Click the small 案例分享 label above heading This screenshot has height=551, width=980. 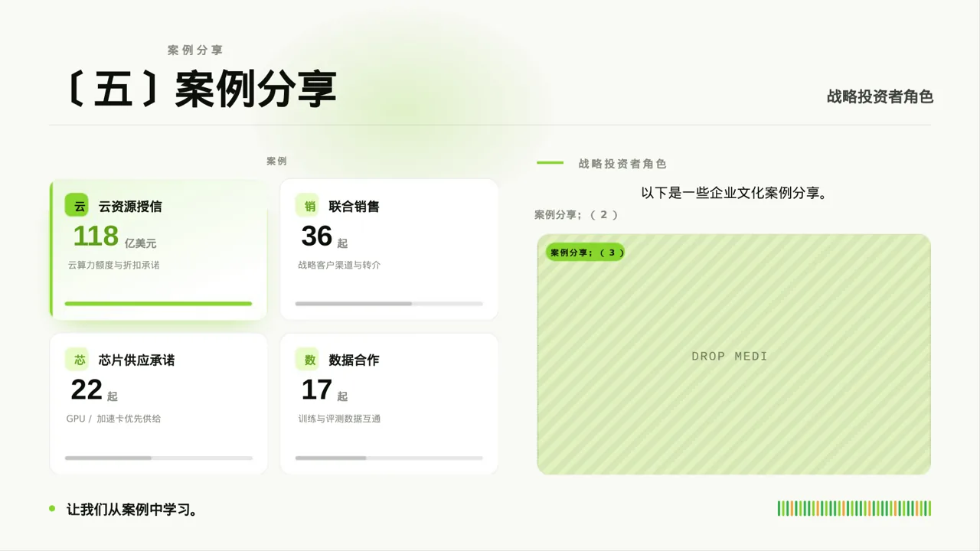[195, 51]
